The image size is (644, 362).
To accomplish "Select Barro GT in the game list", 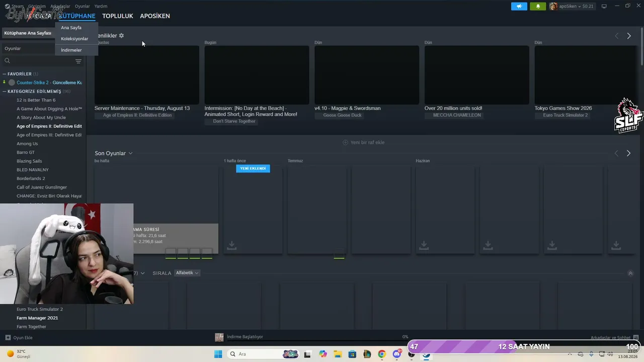I will pos(26,152).
